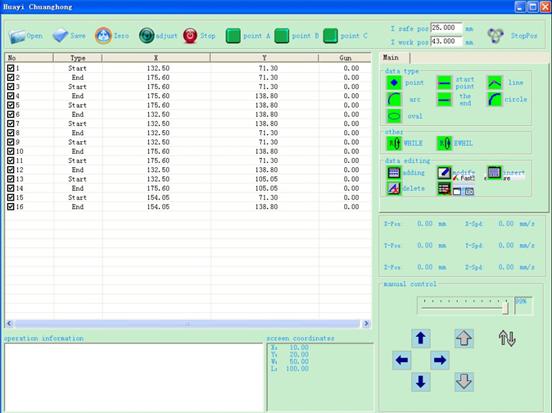The height and width of the screenshot is (413, 552).
Task: Select the arc data type icon
Action: click(x=394, y=100)
